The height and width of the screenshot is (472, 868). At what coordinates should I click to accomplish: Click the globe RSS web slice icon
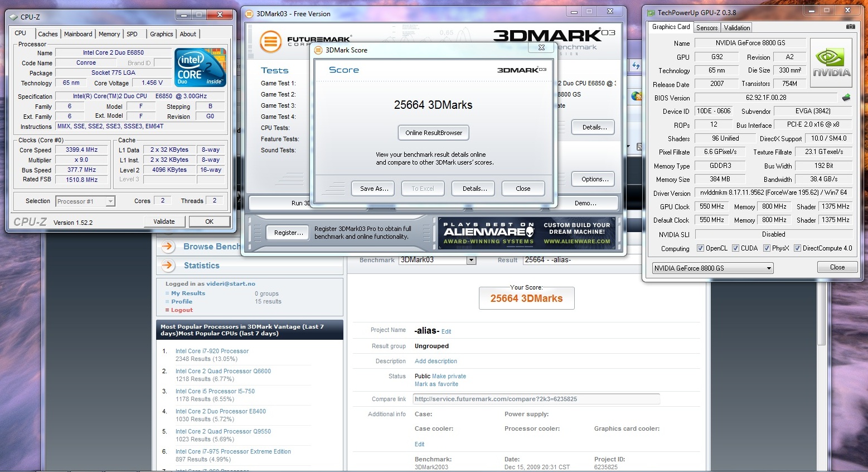point(636,96)
